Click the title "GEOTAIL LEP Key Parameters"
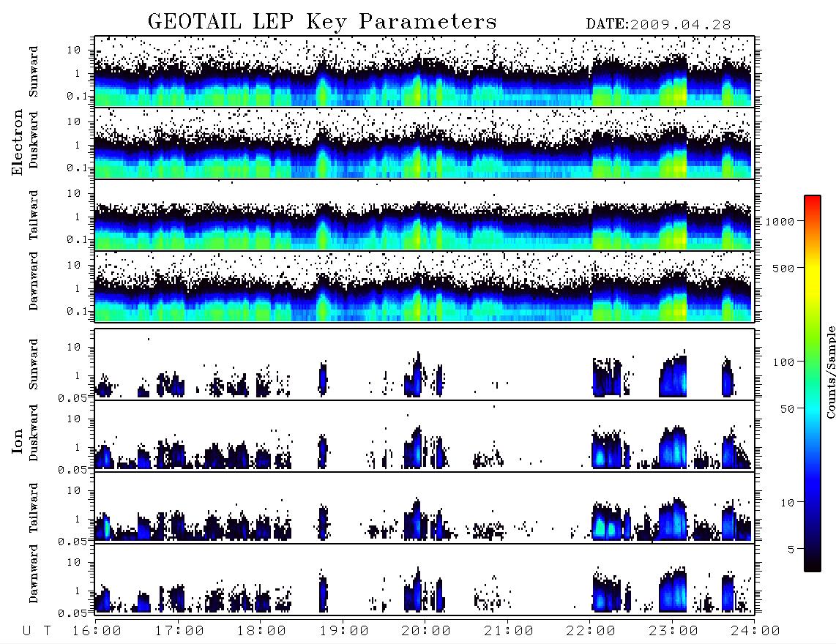Image resolution: width=836 pixels, height=644 pixels. [x=322, y=23]
